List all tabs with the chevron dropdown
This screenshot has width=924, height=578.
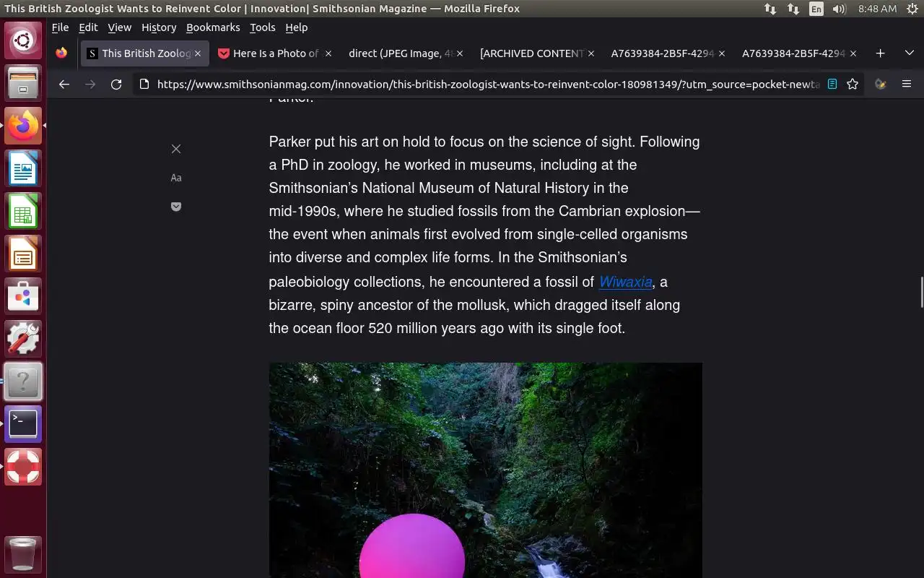coord(909,53)
